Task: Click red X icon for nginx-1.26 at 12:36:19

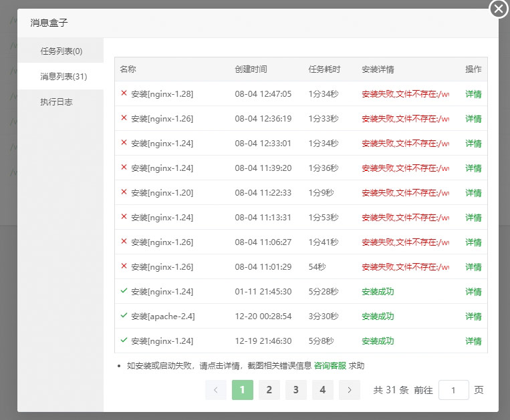Action: pos(124,118)
